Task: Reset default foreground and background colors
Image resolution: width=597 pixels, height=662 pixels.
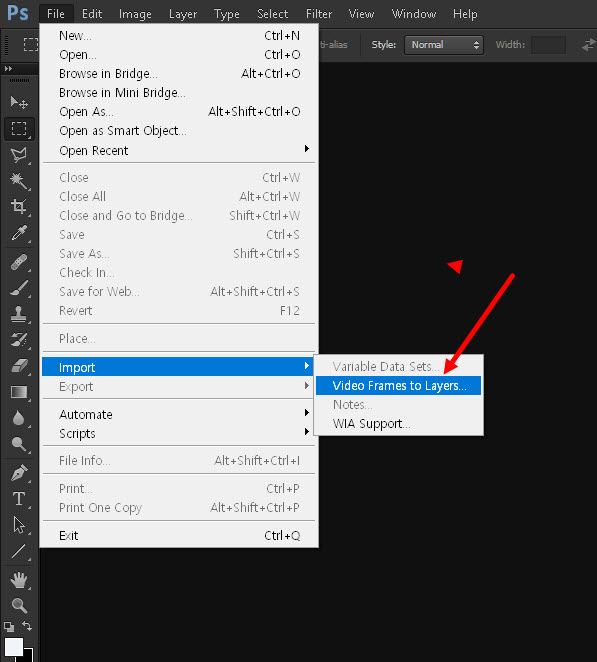Action: [x=8, y=627]
